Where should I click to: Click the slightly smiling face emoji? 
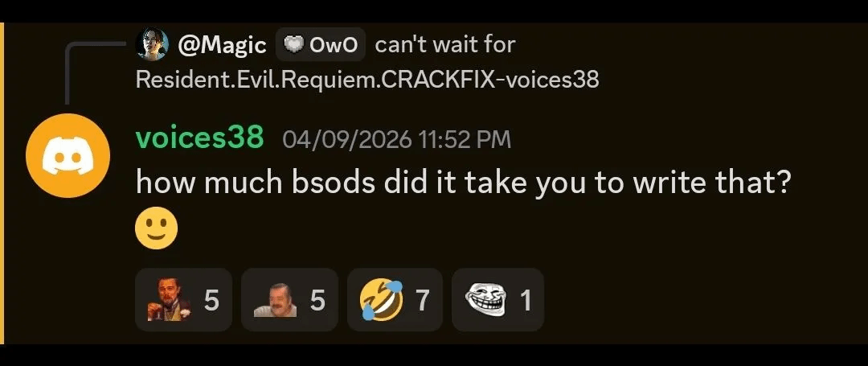click(157, 228)
